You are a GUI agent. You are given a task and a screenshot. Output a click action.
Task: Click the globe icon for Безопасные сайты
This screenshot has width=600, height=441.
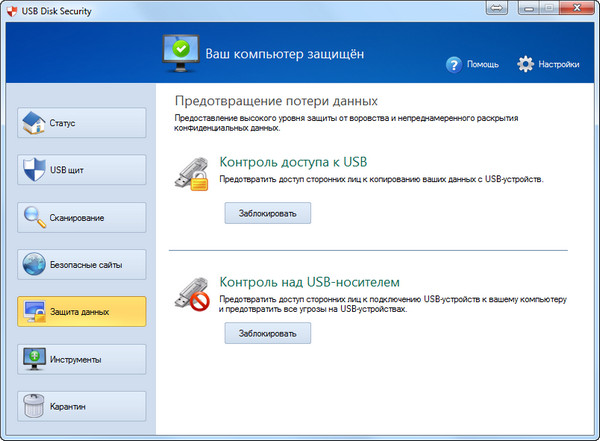point(34,264)
